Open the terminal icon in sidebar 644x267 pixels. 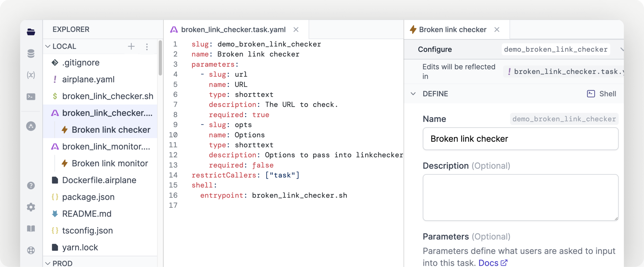(x=31, y=97)
